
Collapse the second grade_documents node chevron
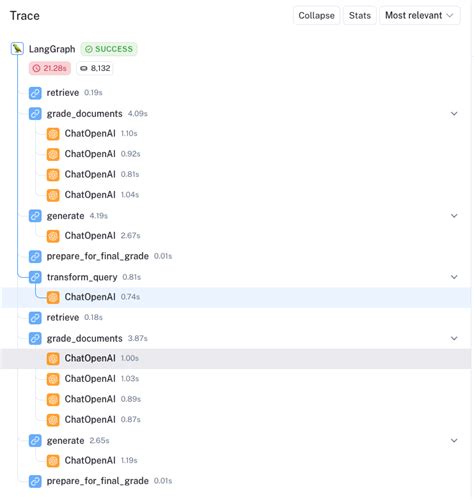point(454,338)
